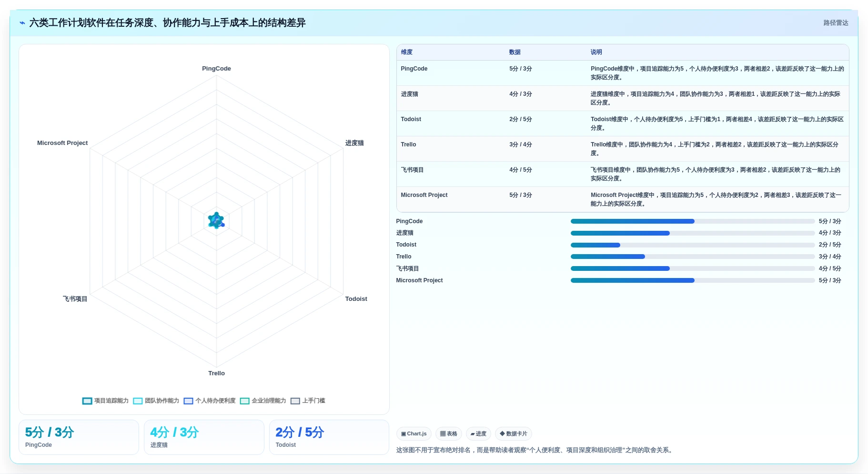Click the 飞书项目 radar axis label
Viewport: 868px width, 474px height.
pos(75,299)
